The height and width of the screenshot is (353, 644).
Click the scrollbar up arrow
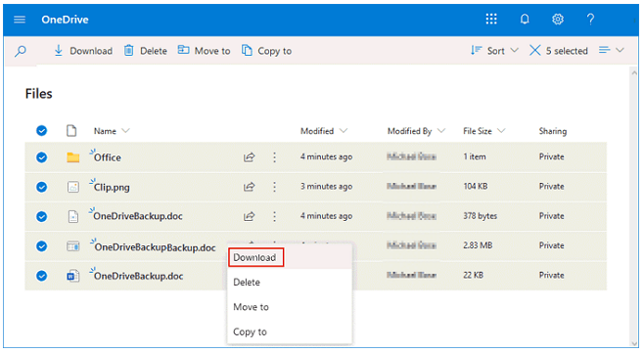click(x=634, y=72)
